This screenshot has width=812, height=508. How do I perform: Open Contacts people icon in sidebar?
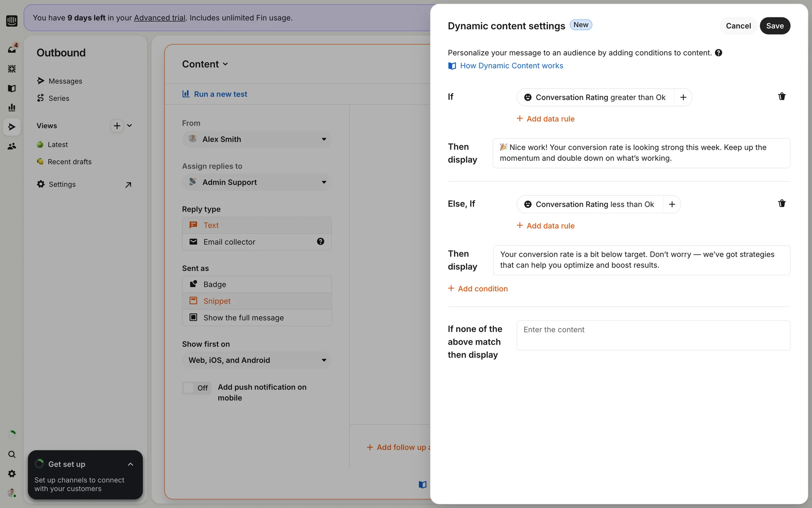click(x=12, y=146)
